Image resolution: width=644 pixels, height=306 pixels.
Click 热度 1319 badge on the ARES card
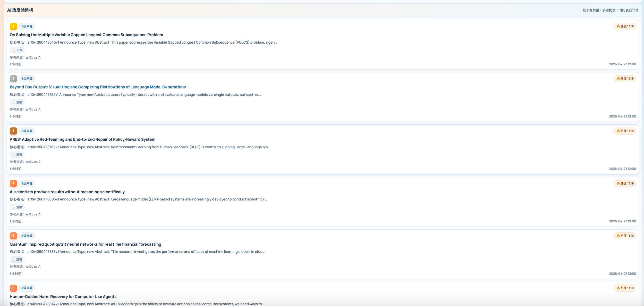coord(625,131)
